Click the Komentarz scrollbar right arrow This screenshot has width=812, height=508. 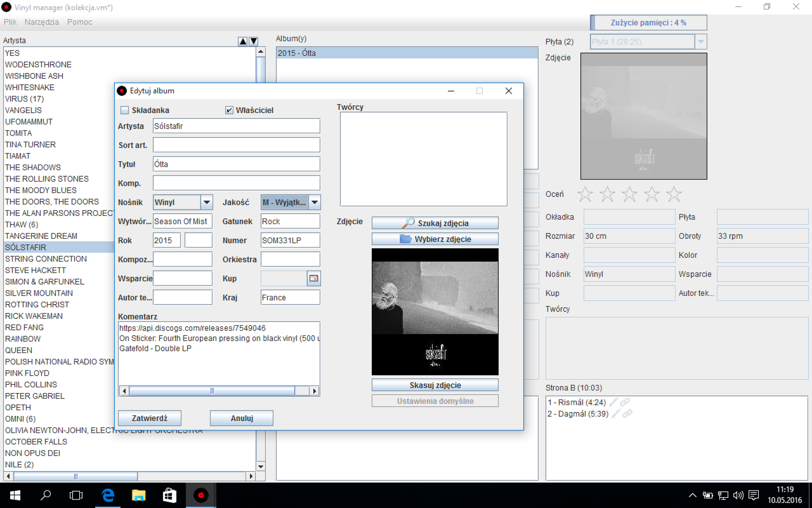tap(314, 391)
